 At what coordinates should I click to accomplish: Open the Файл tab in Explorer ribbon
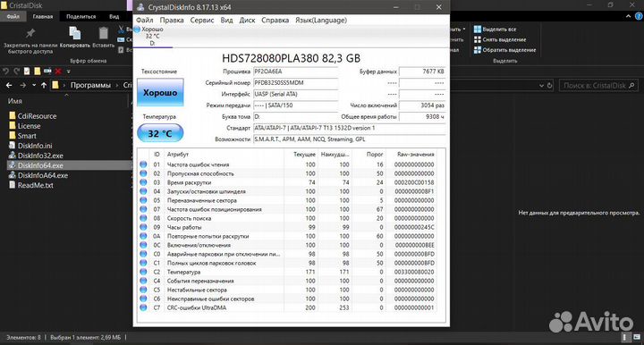pos(13,16)
